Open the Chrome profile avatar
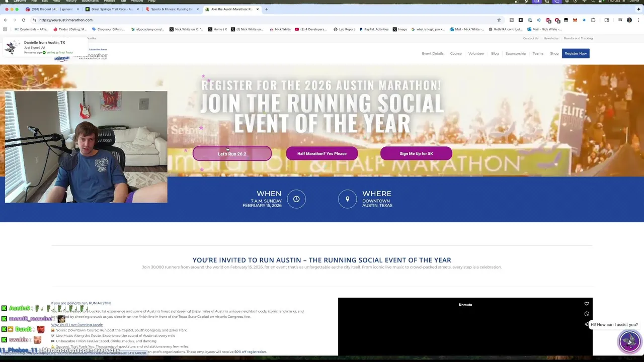The height and width of the screenshot is (362, 644). point(629,20)
